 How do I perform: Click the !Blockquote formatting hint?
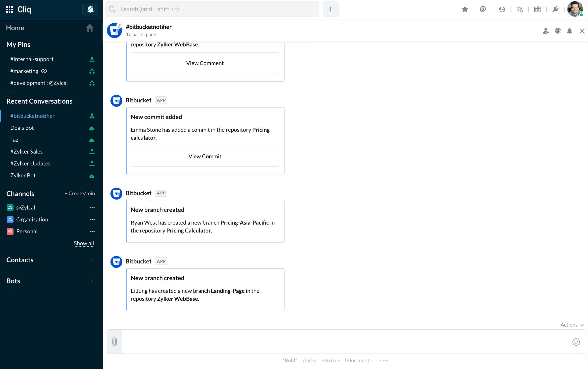click(358, 360)
